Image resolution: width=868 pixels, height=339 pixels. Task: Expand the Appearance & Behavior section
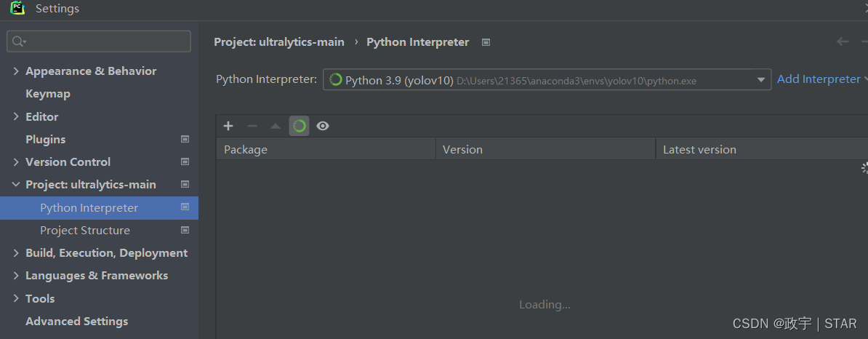tap(15, 71)
